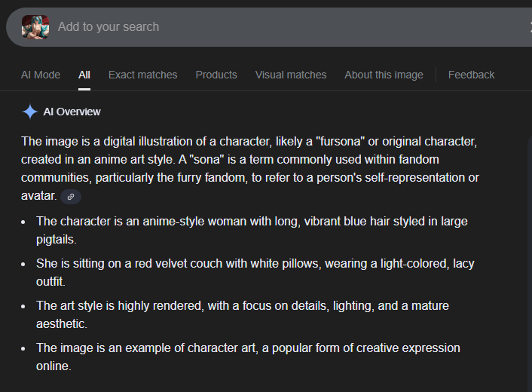
Task: Clear the search with the X icon
Action: [529, 27]
